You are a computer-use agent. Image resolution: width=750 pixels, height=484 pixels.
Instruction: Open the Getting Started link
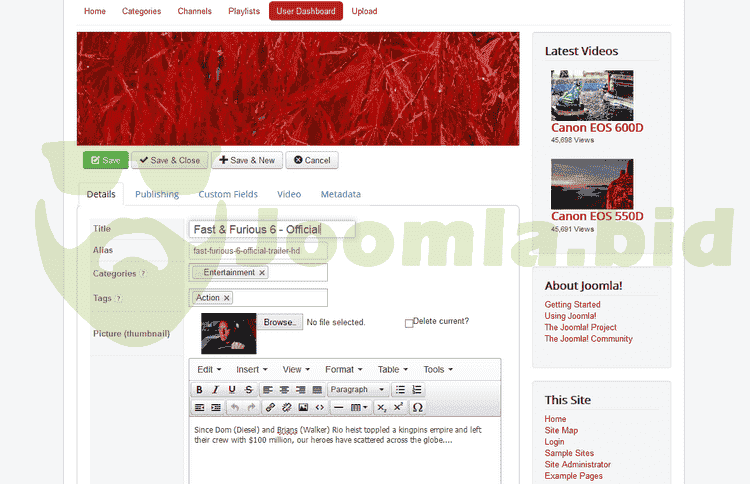click(x=572, y=305)
